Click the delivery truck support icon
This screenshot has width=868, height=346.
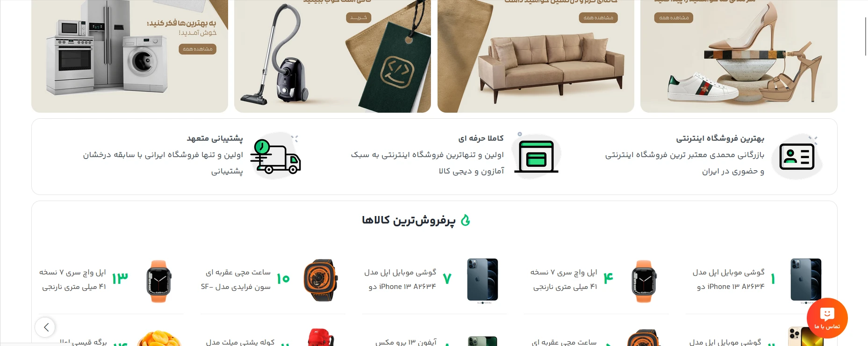[x=275, y=157]
